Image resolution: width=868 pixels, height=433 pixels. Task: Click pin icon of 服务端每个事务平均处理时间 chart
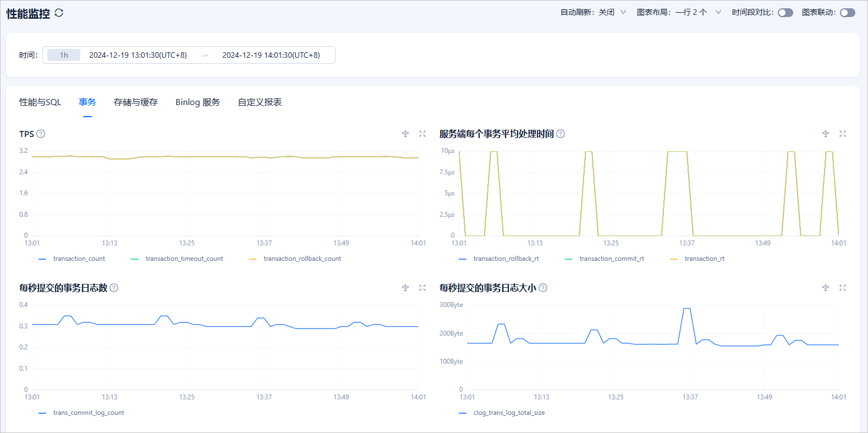click(826, 134)
